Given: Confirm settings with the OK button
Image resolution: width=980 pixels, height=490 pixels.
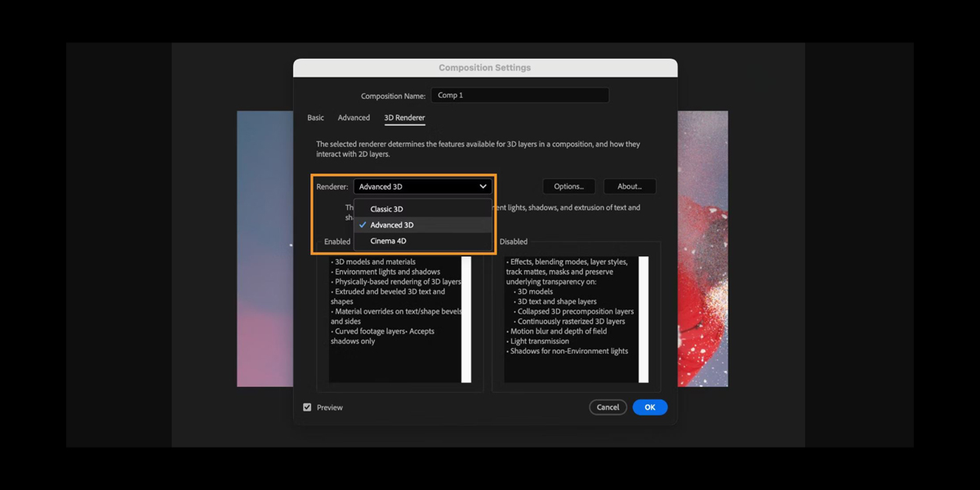Looking at the screenshot, I should click(x=650, y=408).
